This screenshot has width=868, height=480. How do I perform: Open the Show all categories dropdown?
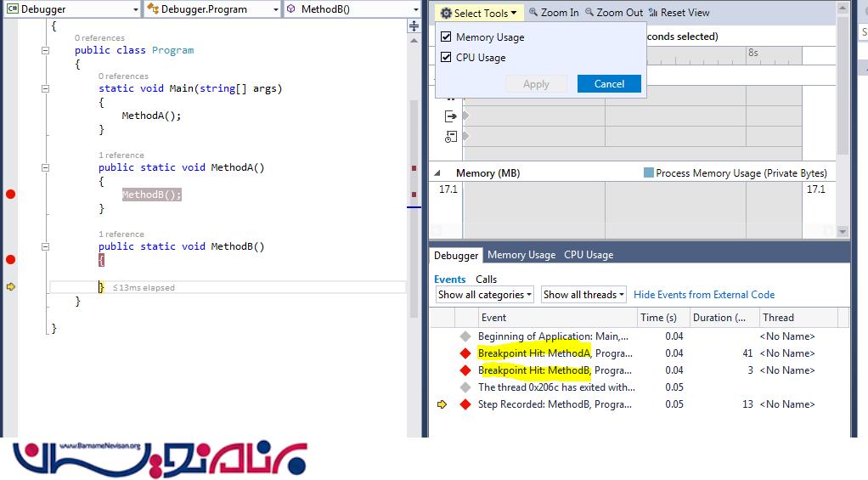484,295
